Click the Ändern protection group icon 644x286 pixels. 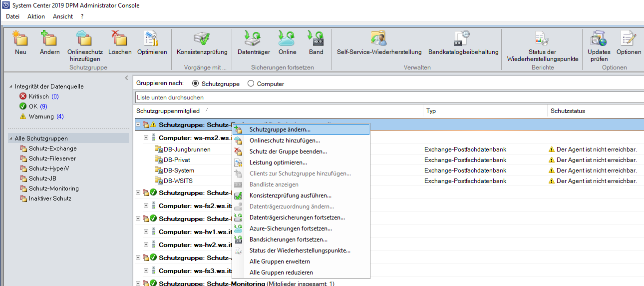[x=49, y=38]
